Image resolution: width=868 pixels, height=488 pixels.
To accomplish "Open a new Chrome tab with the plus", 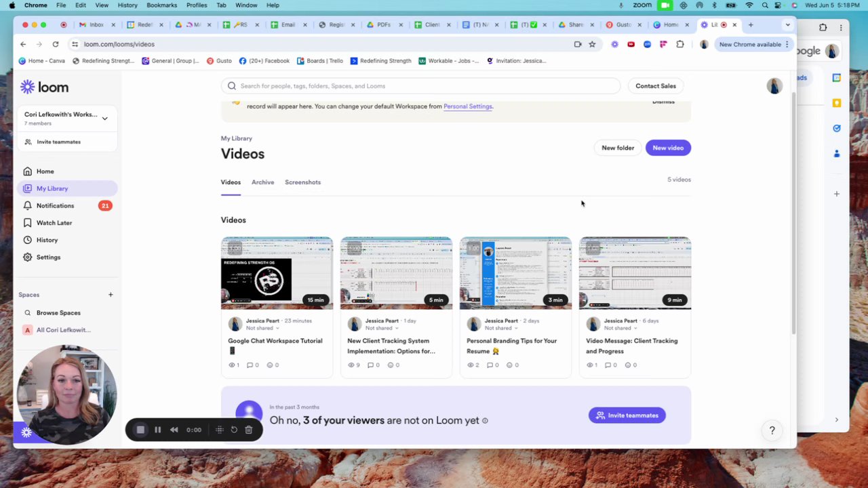I will [751, 25].
